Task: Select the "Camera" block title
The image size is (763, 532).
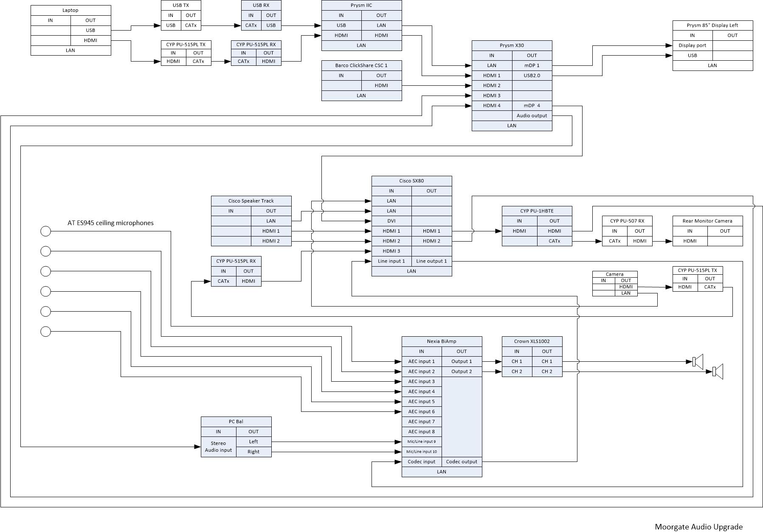Action: click(615, 274)
